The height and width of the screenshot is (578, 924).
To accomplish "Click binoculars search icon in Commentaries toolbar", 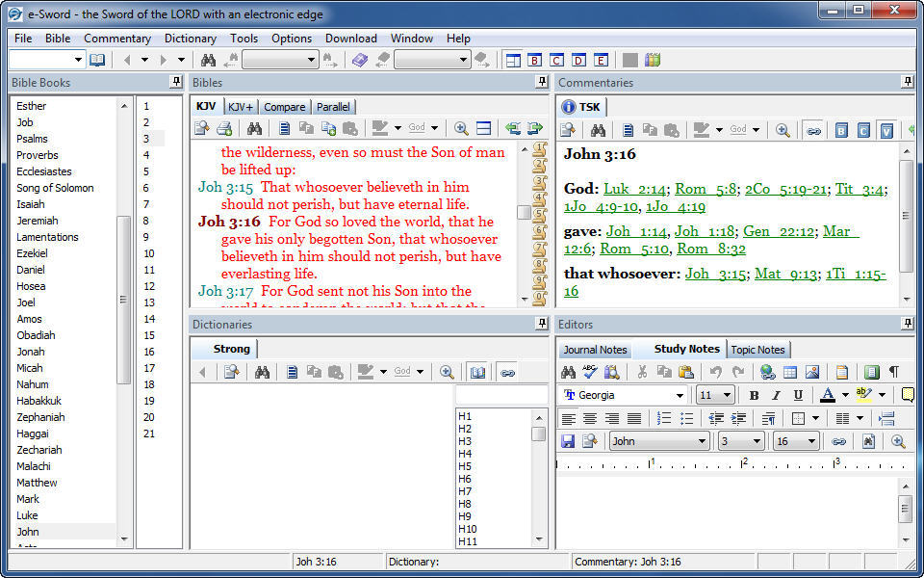I will click(x=598, y=130).
